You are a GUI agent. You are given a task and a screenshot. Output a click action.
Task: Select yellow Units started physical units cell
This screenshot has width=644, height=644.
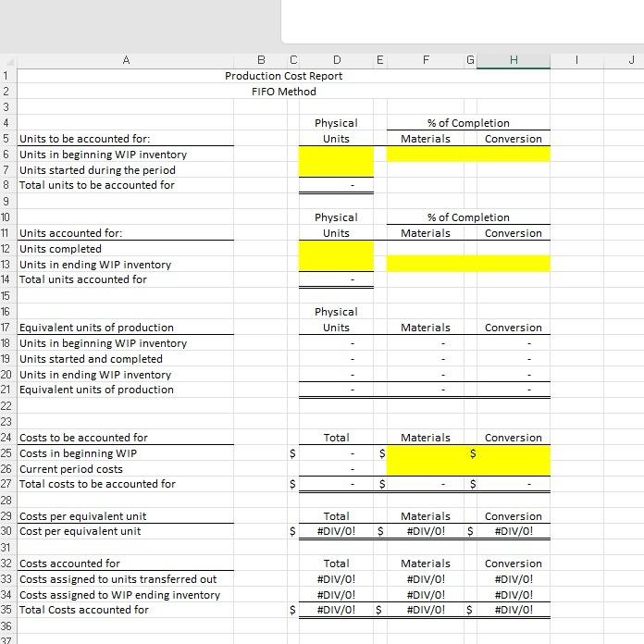337,169
